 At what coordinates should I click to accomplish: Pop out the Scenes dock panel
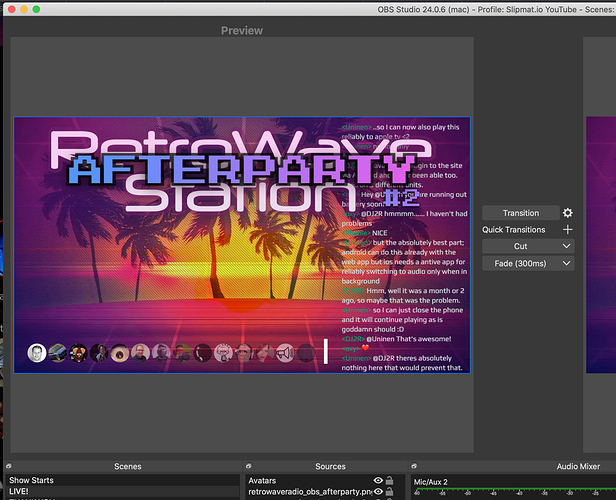pos(9,466)
